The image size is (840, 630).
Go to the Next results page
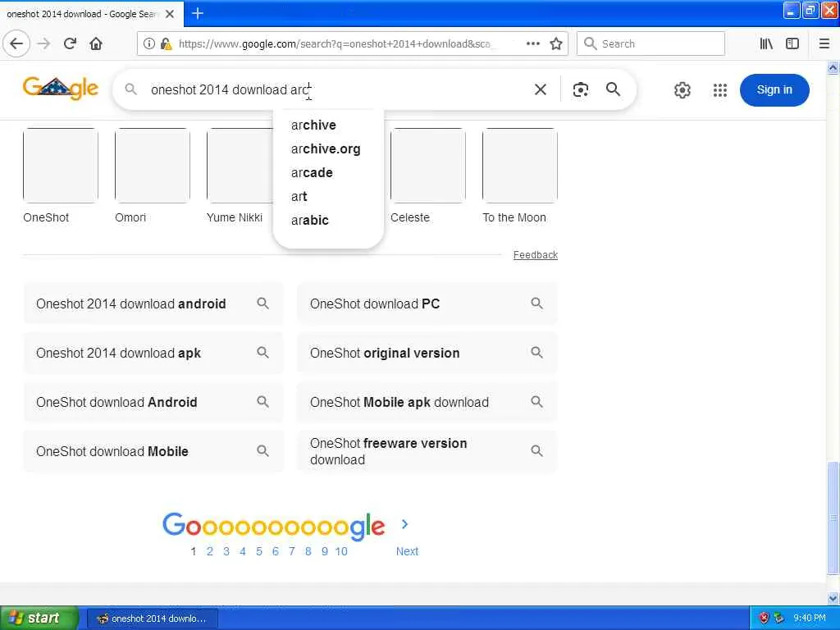pyautogui.click(x=407, y=551)
